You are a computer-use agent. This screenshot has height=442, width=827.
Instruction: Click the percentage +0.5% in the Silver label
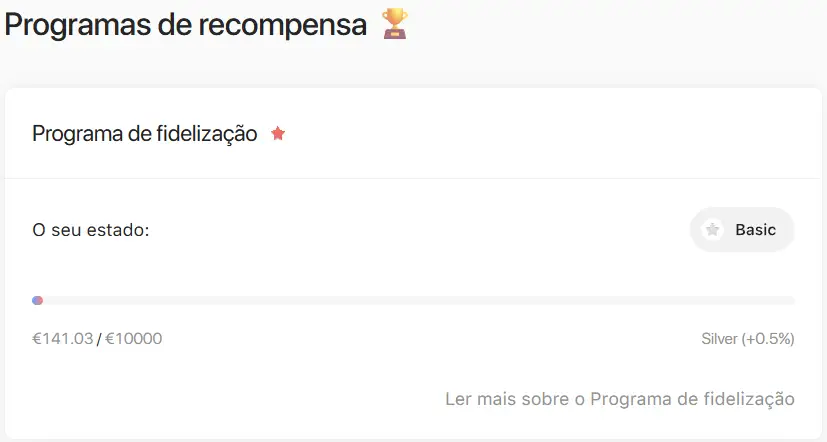(768, 339)
